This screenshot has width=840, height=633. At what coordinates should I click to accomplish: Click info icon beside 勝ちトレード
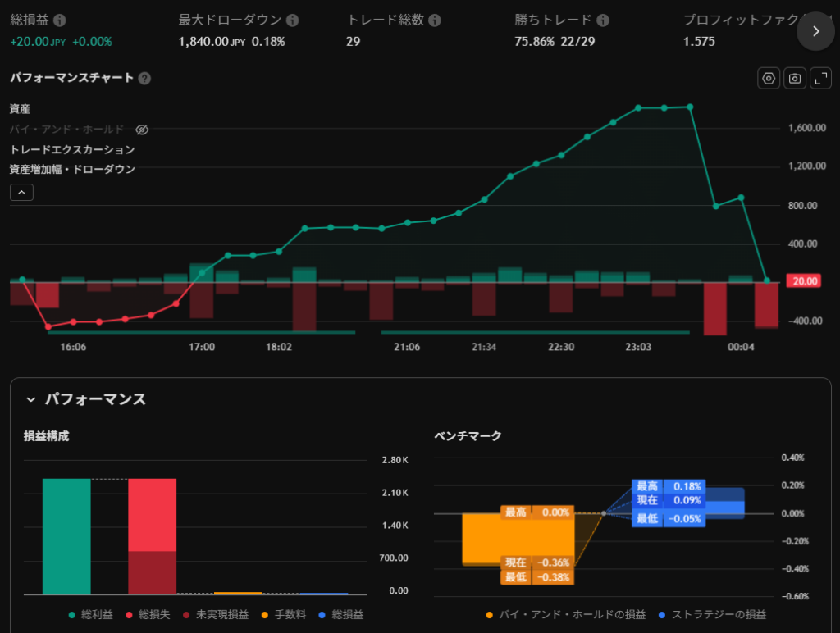click(603, 20)
